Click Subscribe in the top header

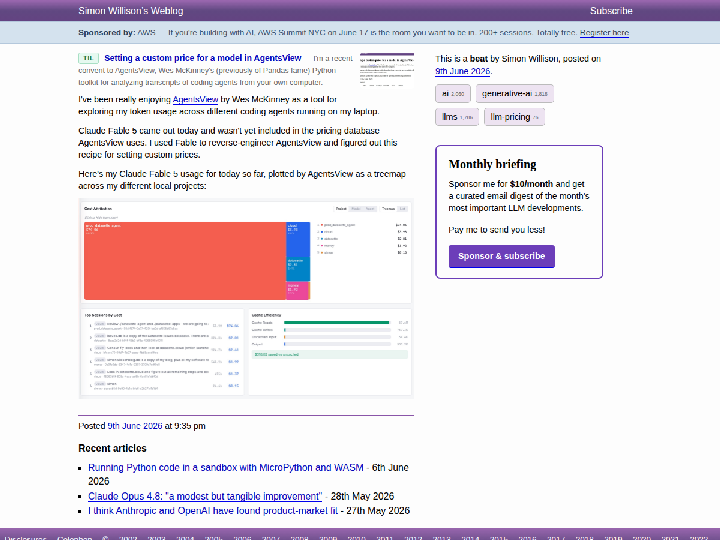[611, 11]
